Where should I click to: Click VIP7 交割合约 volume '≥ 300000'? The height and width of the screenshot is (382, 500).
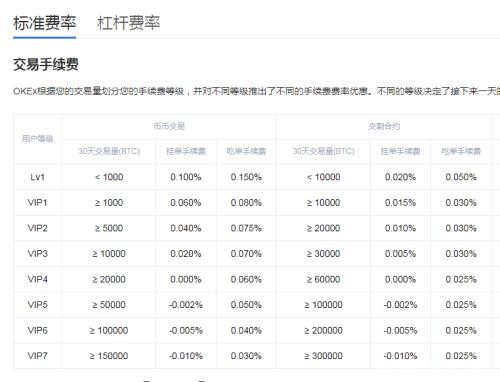pyautogui.click(x=323, y=356)
